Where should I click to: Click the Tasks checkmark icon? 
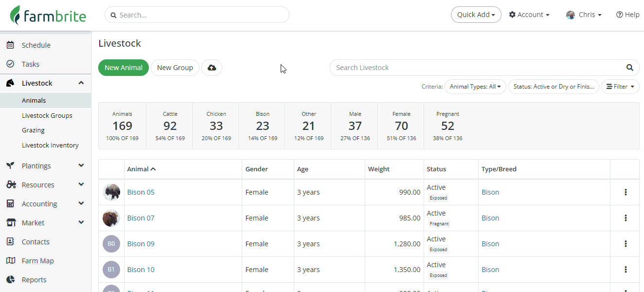[10, 64]
